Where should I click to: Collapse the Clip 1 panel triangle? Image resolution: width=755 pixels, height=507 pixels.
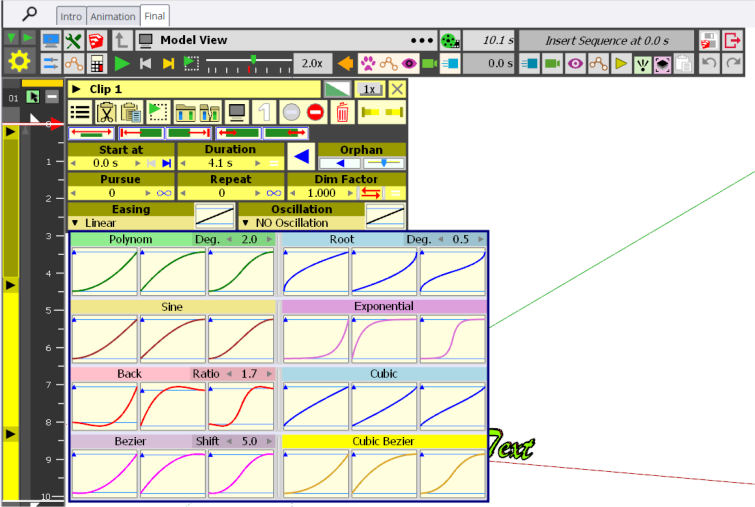76,89
